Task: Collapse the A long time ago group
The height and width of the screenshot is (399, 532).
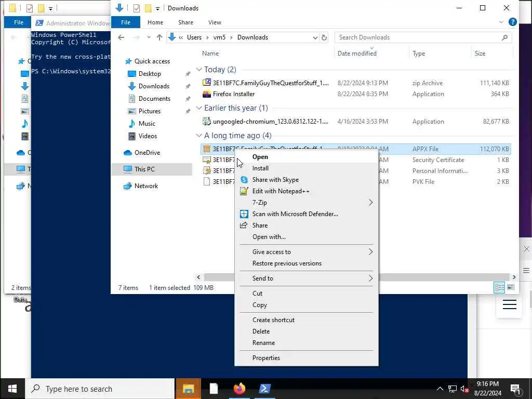Action: [x=199, y=136]
